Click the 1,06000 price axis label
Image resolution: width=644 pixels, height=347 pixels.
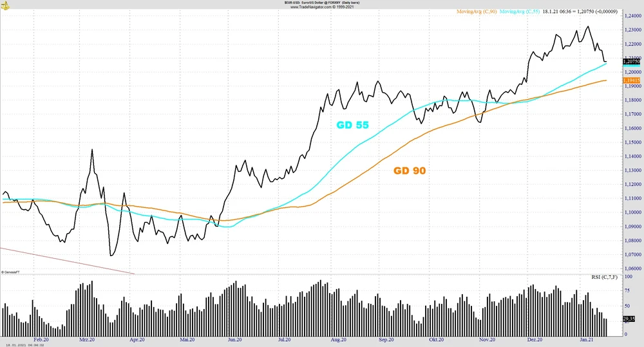click(x=632, y=269)
